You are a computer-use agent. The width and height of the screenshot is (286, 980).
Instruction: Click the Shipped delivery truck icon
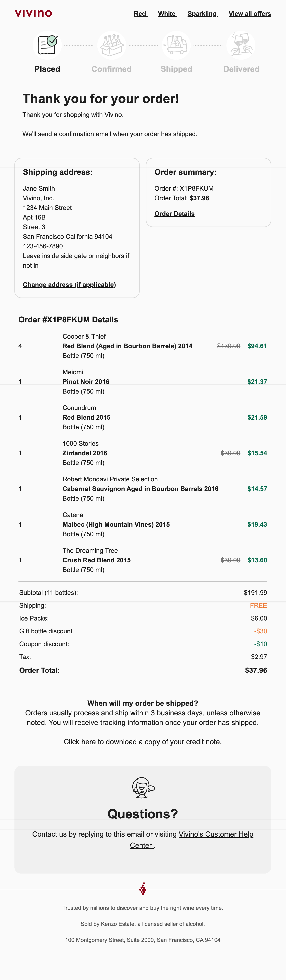(x=176, y=45)
